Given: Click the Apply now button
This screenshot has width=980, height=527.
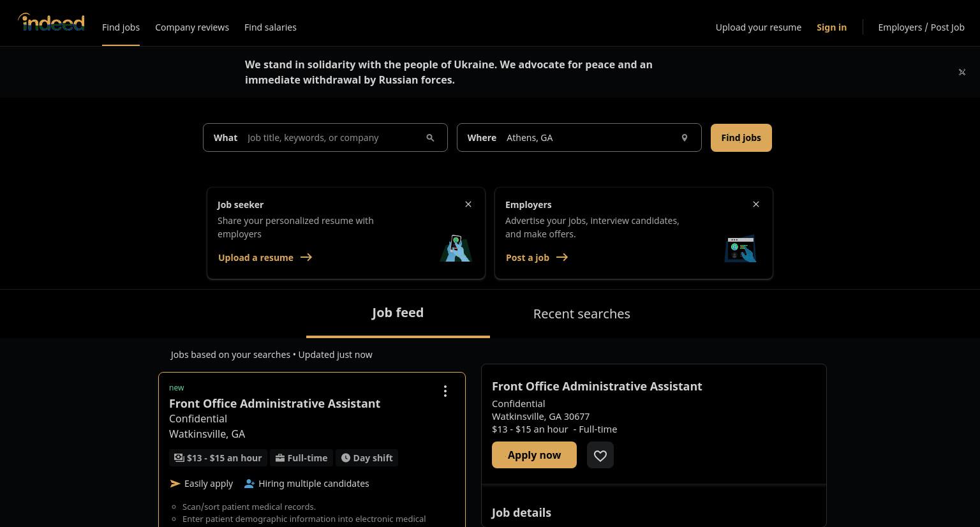Looking at the screenshot, I should tap(534, 455).
